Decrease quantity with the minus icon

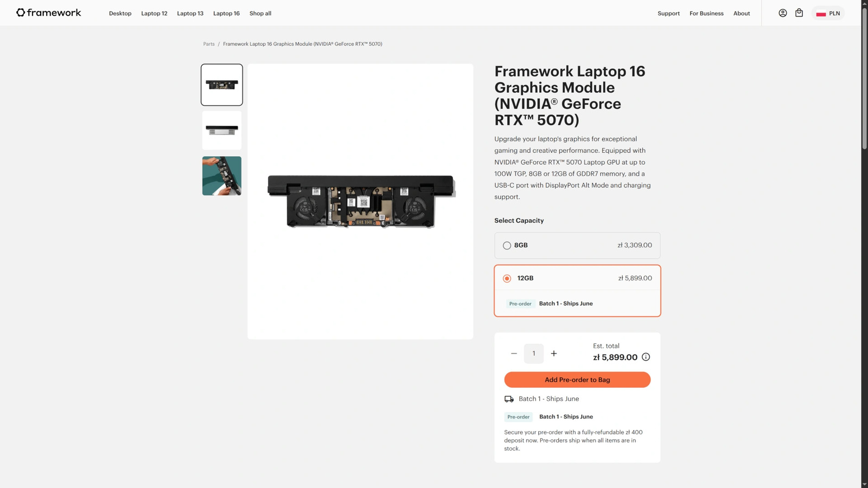coord(514,354)
